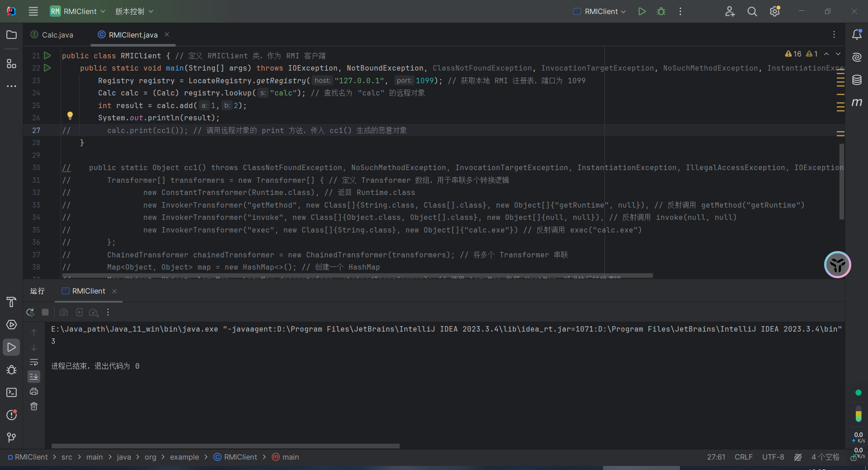Open Git version control tool window
The width and height of the screenshot is (868, 470).
pos(11,437)
